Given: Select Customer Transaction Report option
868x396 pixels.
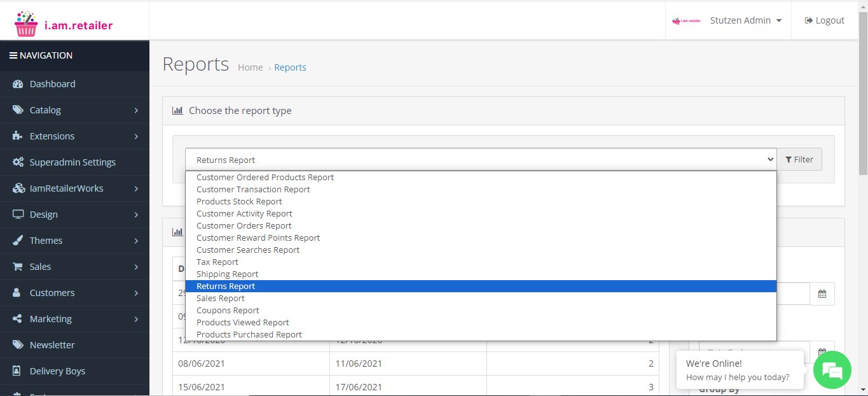Looking at the screenshot, I should (x=481, y=190).
